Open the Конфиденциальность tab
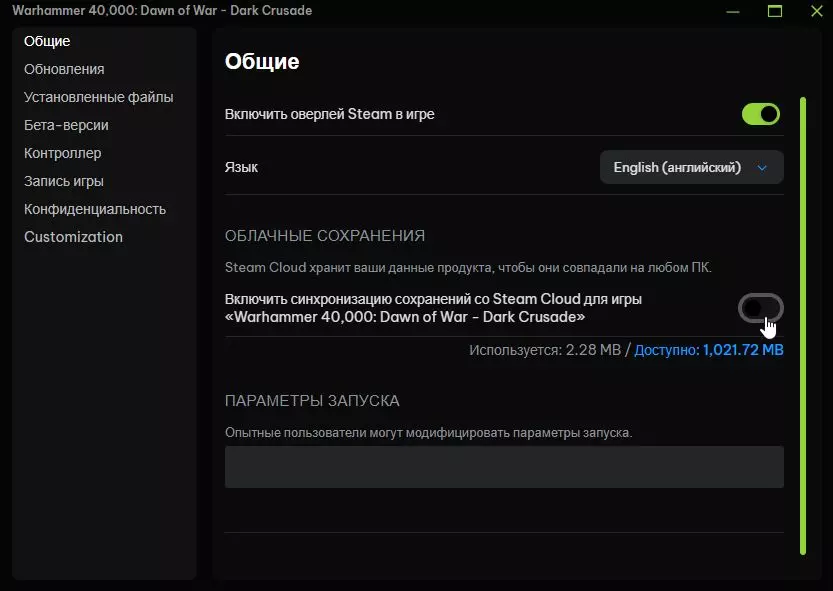833x591 pixels. [95, 209]
